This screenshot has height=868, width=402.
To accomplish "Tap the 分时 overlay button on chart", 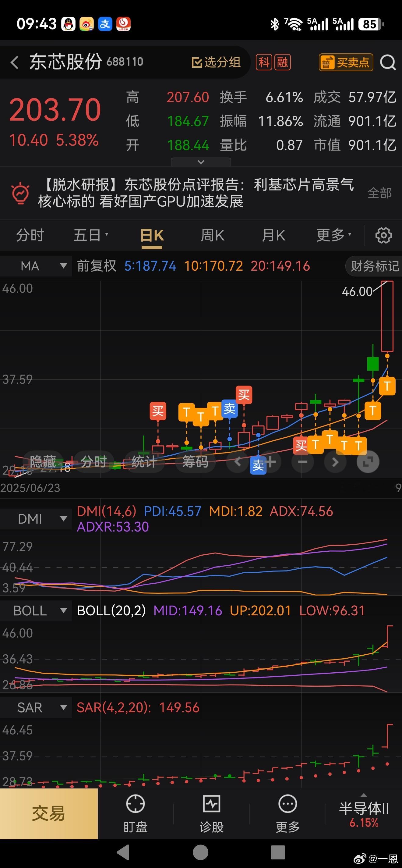I will 93,462.
